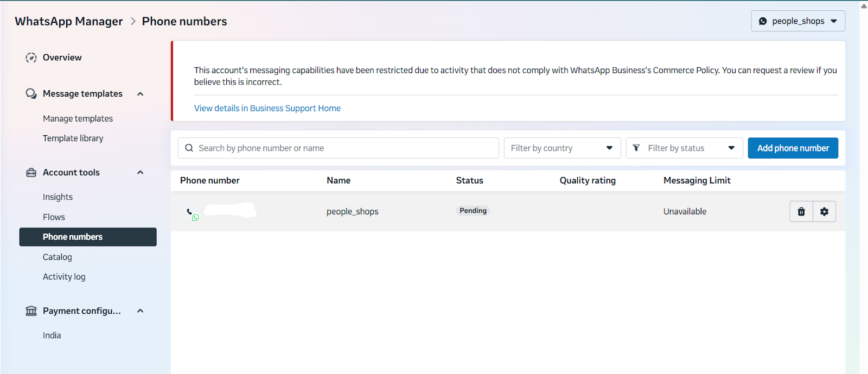This screenshot has width=868, height=374.
Task: Navigate to WhatsApp Manager breadcrumb
Action: (x=69, y=22)
